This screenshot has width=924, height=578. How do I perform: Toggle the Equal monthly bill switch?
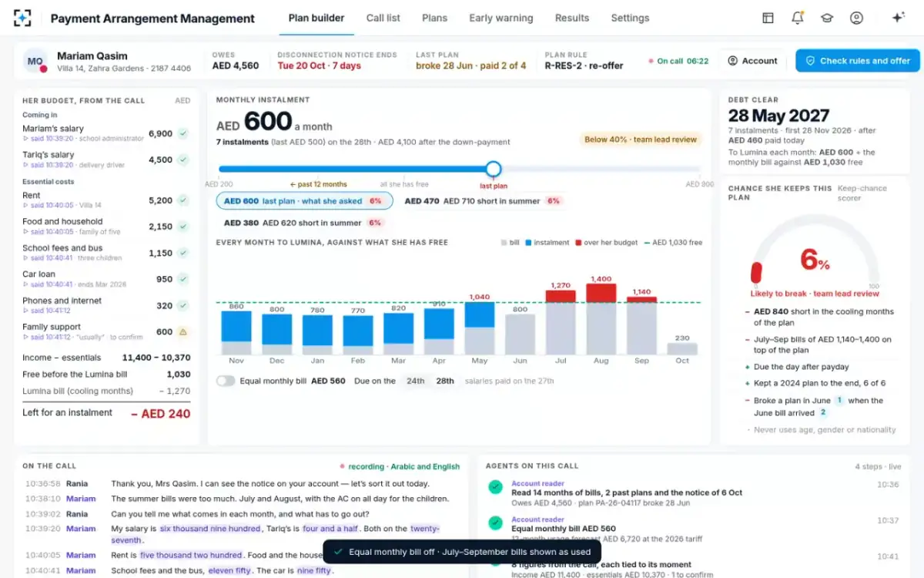(x=226, y=381)
